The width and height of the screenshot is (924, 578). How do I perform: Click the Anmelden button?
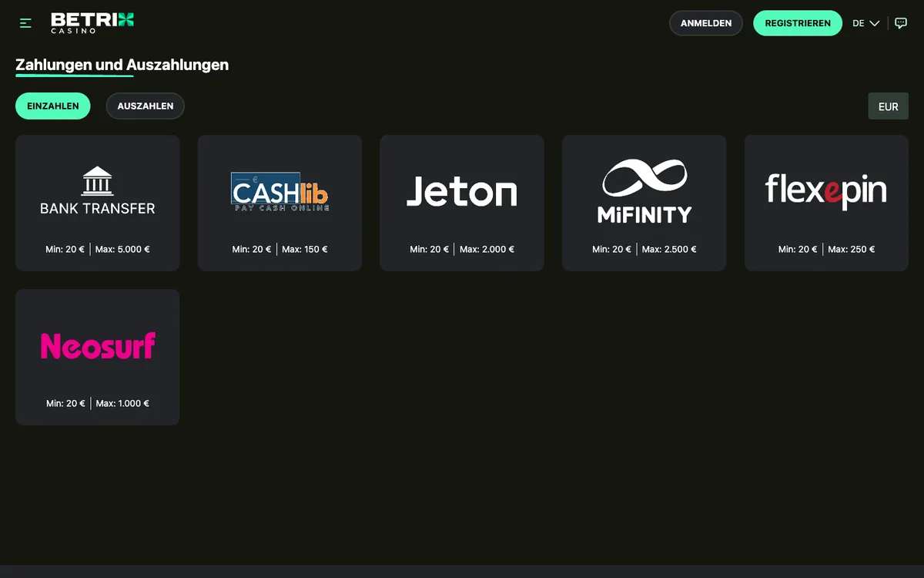pyautogui.click(x=706, y=23)
